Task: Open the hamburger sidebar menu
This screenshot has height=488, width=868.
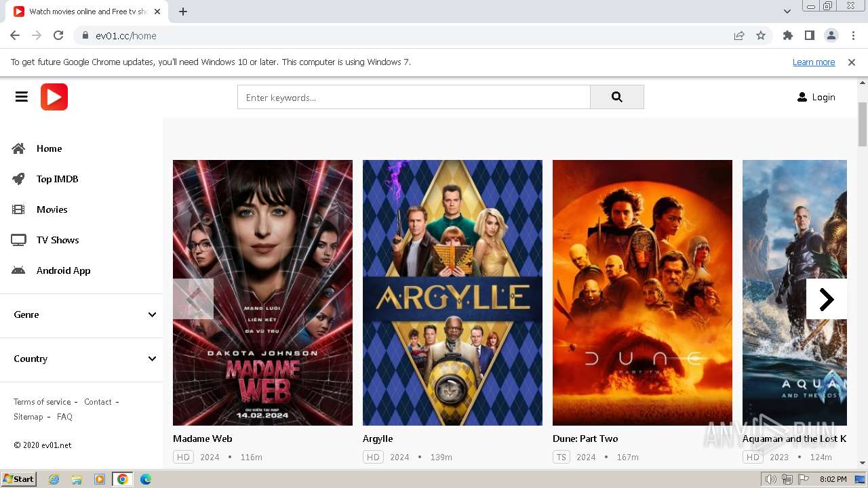Action: point(22,97)
